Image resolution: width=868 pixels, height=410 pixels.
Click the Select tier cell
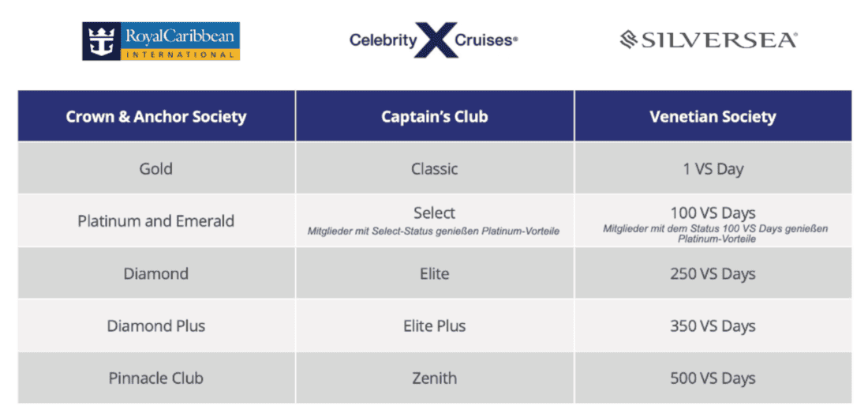435,220
